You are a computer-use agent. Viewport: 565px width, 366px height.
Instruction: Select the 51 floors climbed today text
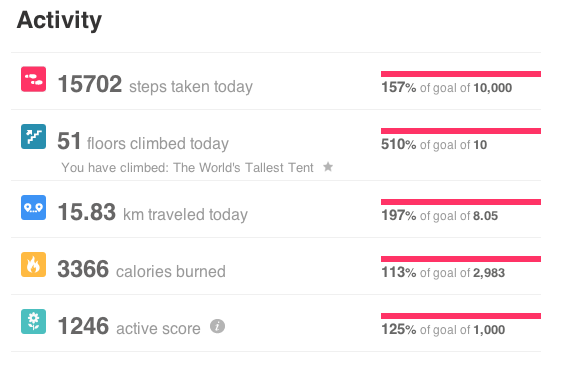tap(143, 141)
